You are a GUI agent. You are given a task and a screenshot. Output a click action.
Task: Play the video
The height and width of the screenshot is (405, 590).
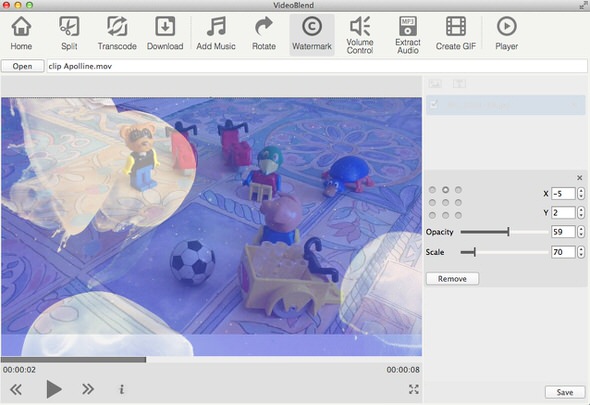(54, 389)
